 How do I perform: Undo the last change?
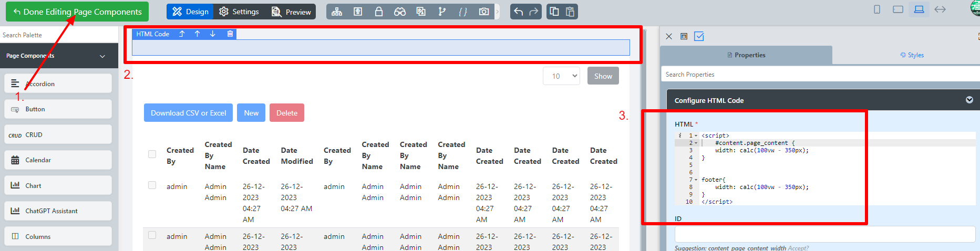519,12
